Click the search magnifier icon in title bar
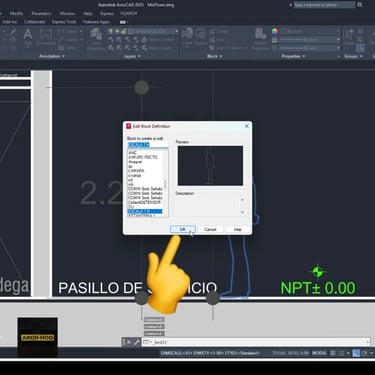 [360, 5]
